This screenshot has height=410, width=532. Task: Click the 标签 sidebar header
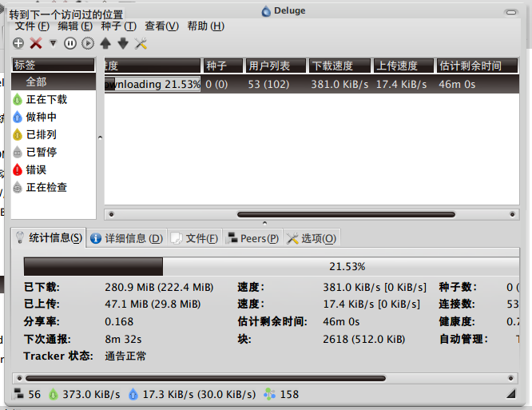54,65
